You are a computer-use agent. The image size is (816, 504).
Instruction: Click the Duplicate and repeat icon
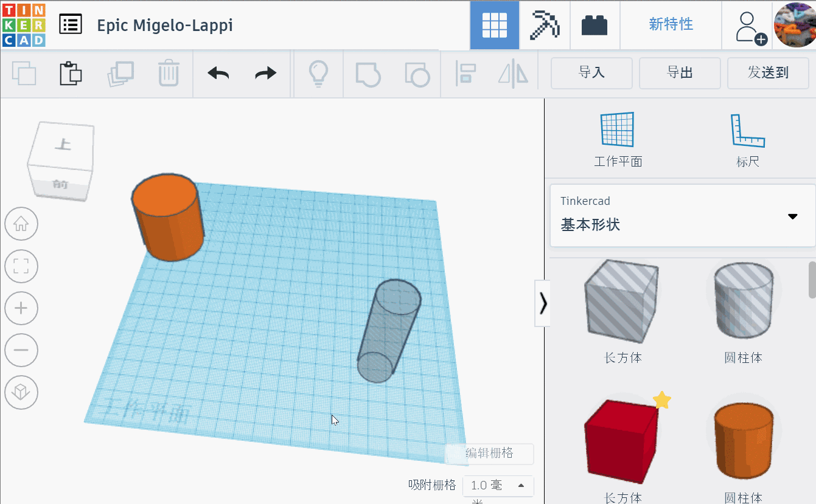click(120, 74)
